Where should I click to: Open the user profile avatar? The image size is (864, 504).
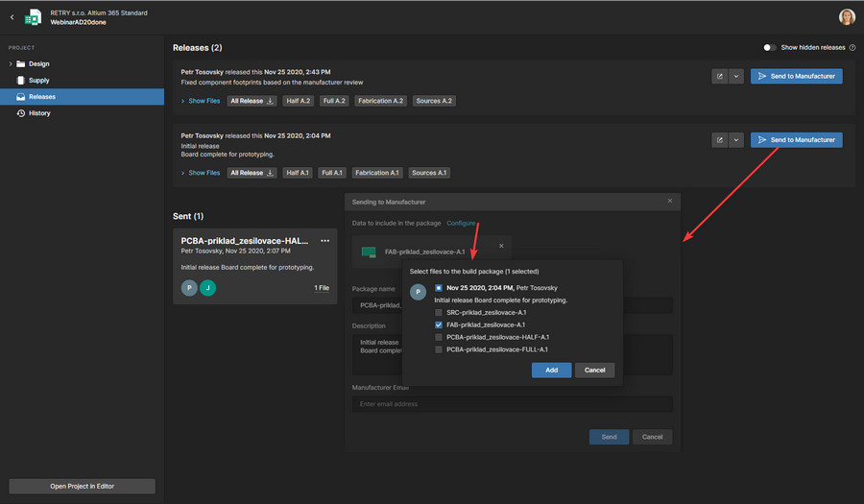click(x=847, y=17)
